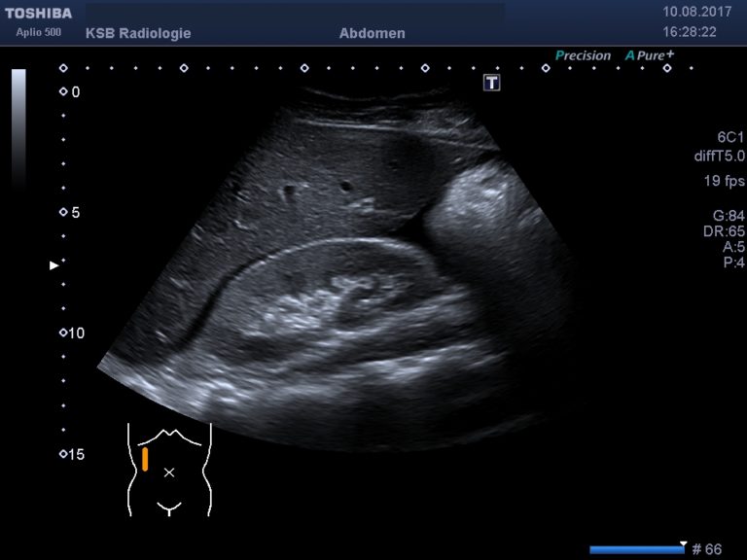
Task: Click the X navel mark in the body marker
Action: pos(169,472)
